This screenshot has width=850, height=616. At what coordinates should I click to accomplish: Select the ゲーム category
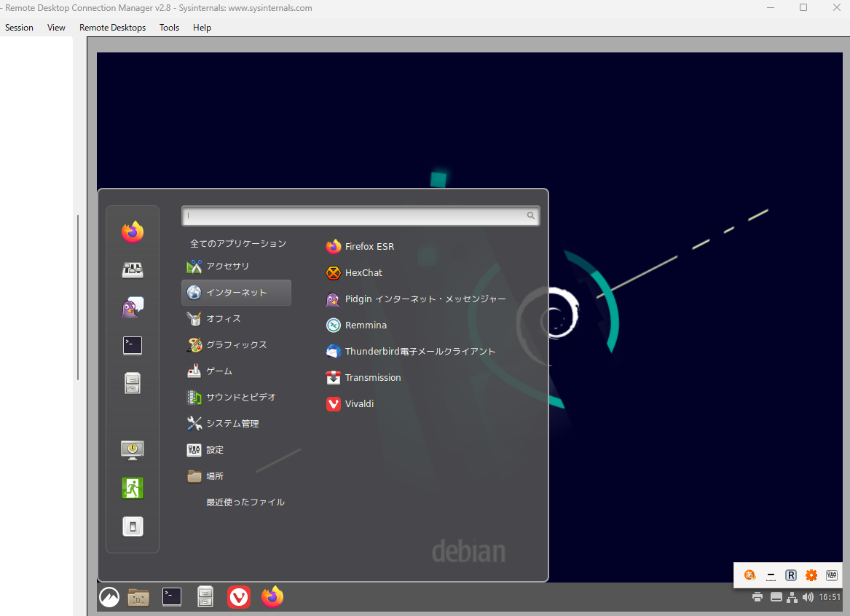(236, 371)
